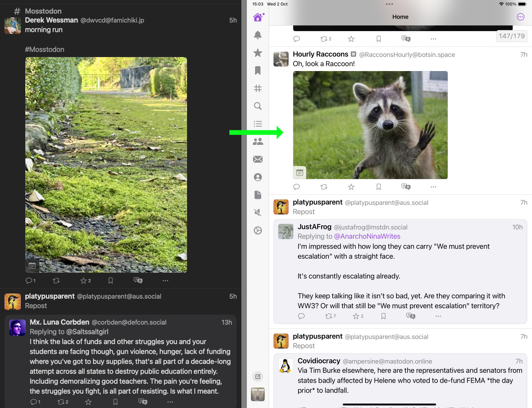The image size is (532, 408).
Task: Tap multitasking dots at top of screen
Action: tap(389, 4)
